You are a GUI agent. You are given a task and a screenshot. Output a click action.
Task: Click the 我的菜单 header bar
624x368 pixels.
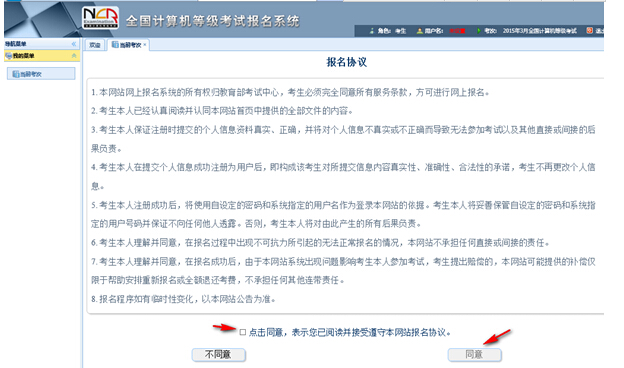[42, 56]
